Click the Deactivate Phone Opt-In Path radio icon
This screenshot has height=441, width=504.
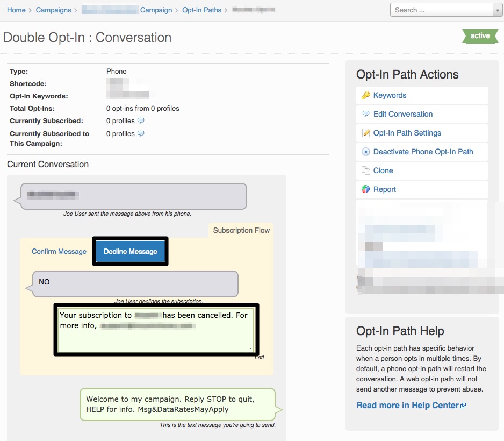coord(366,152)
